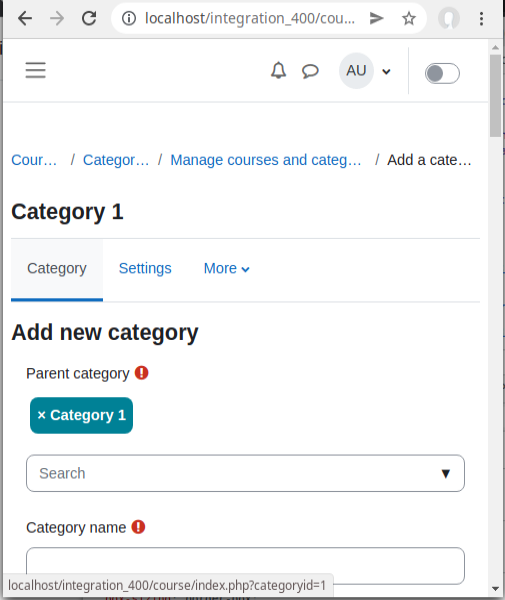The image size is (505, 600).
Task: Open the notifications bell
Action: [x=279, y=70]
